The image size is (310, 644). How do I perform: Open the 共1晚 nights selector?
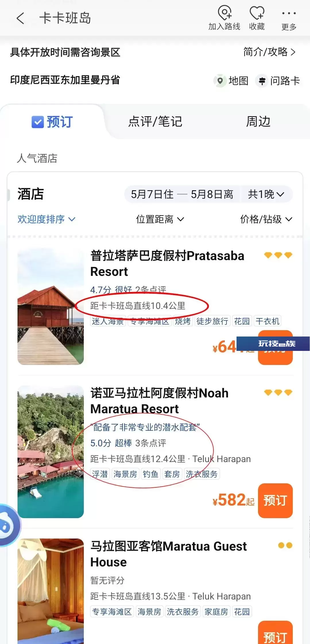pyautogui.click(x=266, y=194)
